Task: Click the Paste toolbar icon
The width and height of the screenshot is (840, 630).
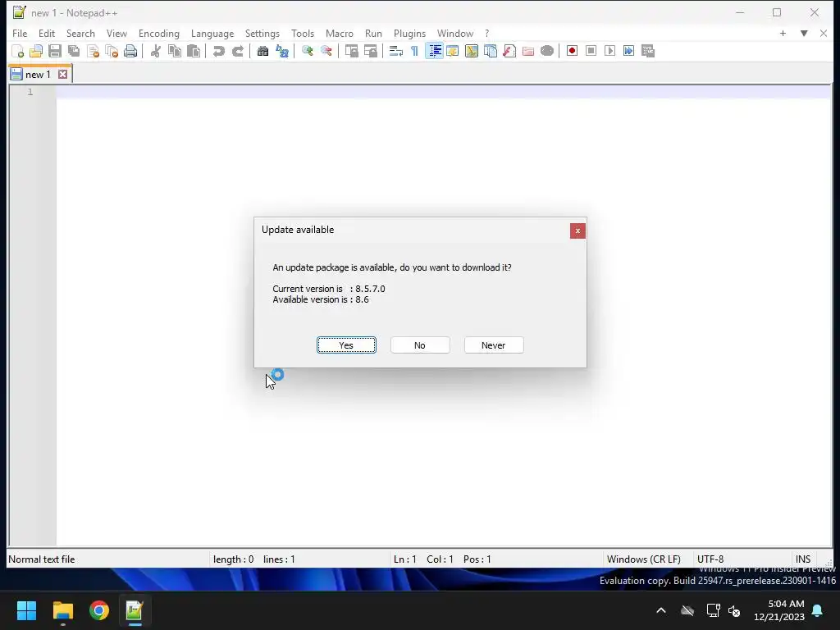Action: (x=194, y=51)
